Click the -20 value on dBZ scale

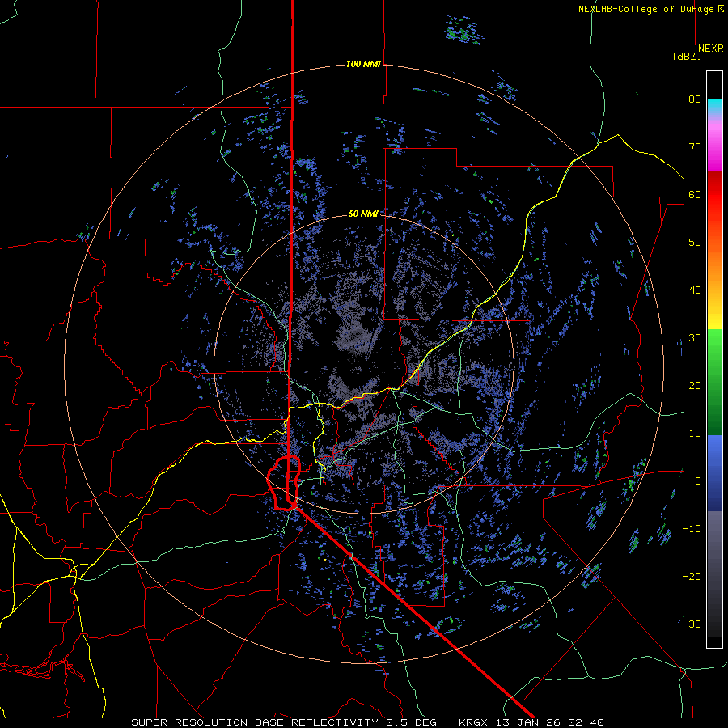[x=692, y=577]
